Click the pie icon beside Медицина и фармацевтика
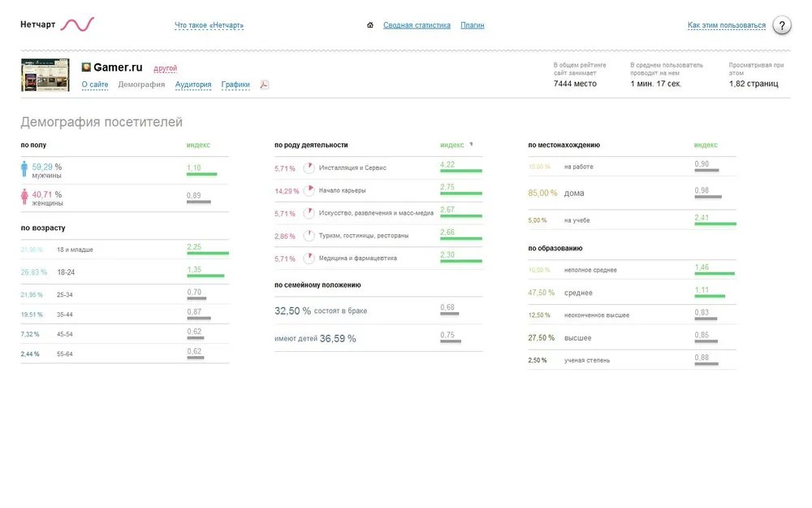812x508 pixels. [309, 258]
